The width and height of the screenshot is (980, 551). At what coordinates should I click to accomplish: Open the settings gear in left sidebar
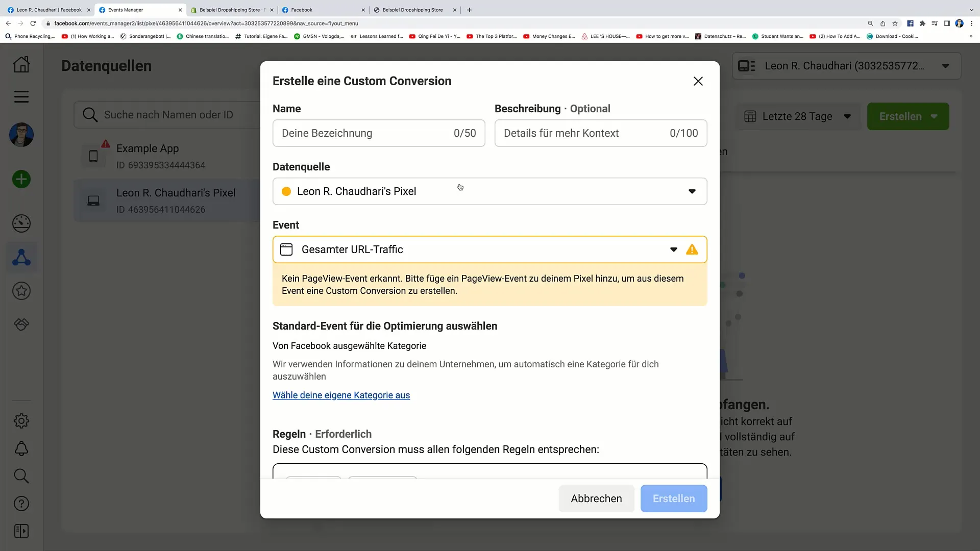(21, 421)
